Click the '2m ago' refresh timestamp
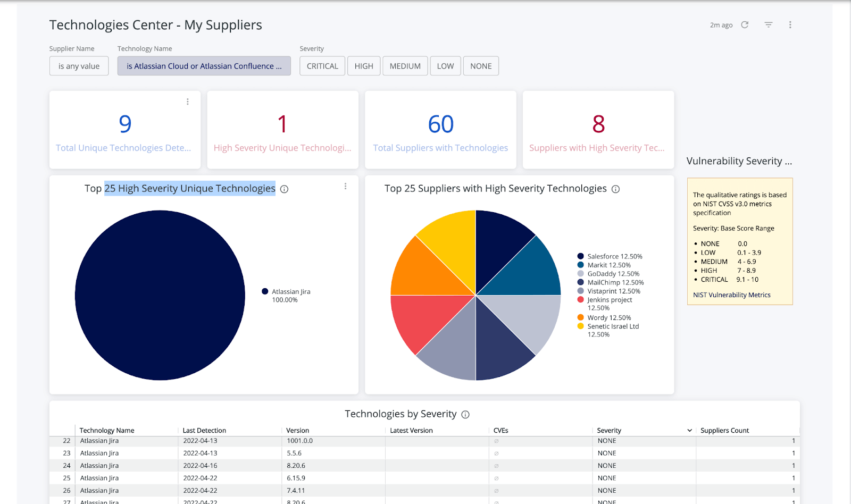Image resolution: width=851 pixels, height=504 pixels. click(721, 25)
